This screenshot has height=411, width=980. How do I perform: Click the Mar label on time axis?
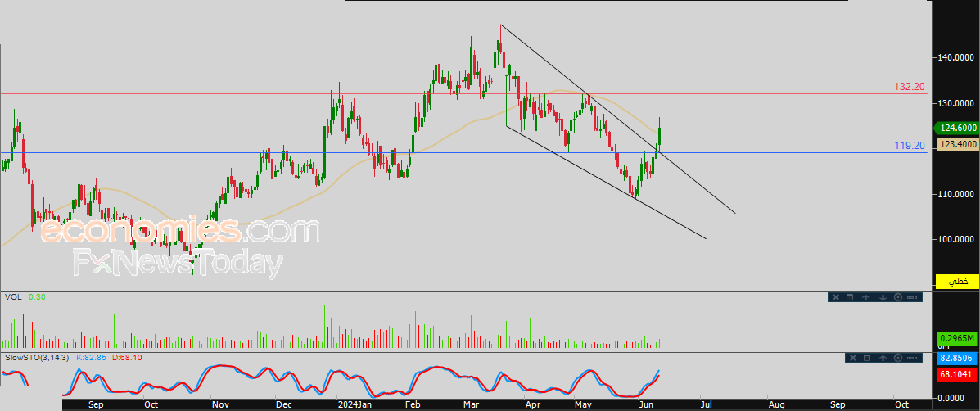[472, 404]
